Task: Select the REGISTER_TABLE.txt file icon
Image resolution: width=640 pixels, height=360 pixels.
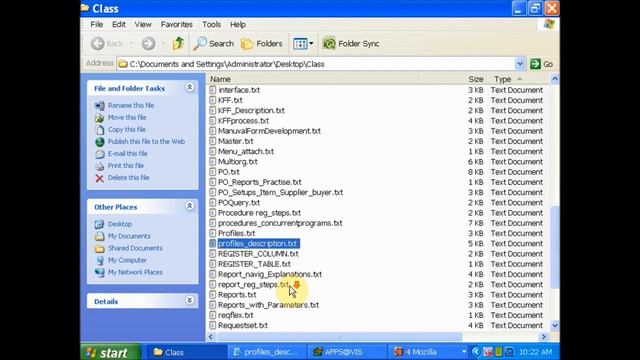Action: pyautogui.click(x=213, y=264)
